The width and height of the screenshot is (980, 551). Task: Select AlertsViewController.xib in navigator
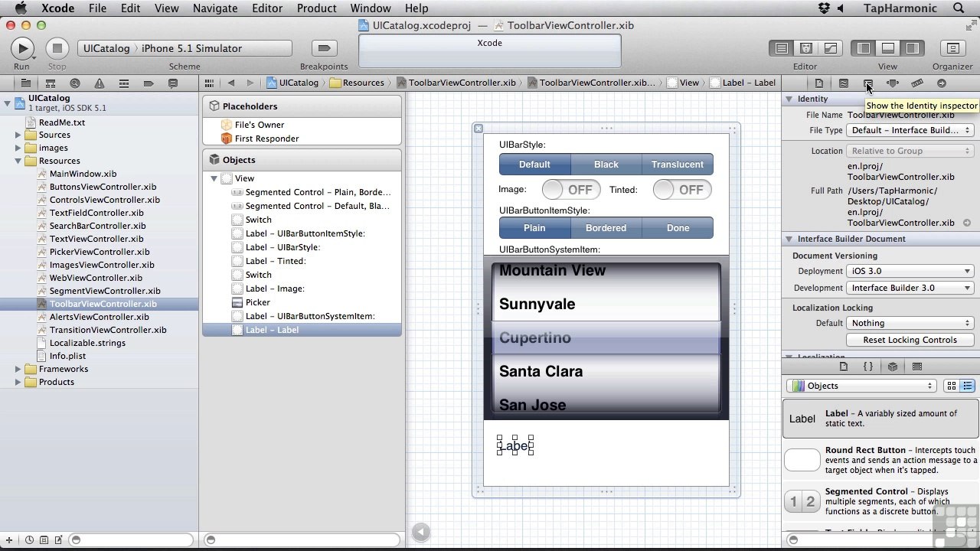point(100,317)
